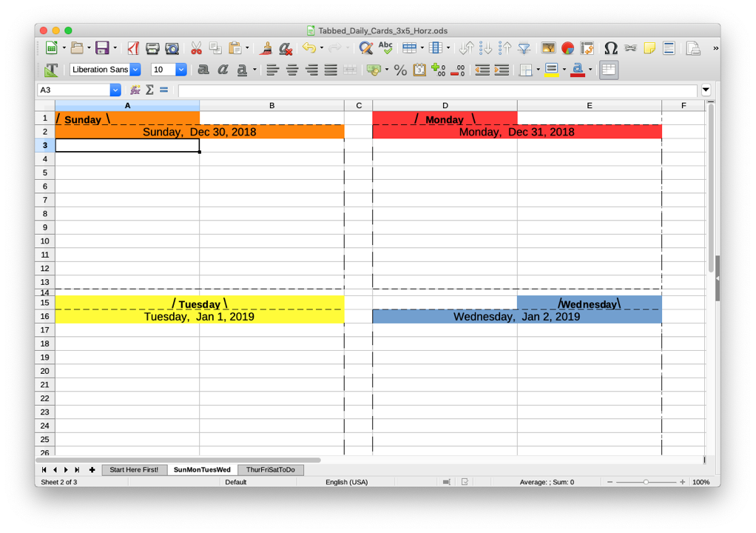Click the Print icon
This screenshot has height=533, width=756.
[152, 48]
